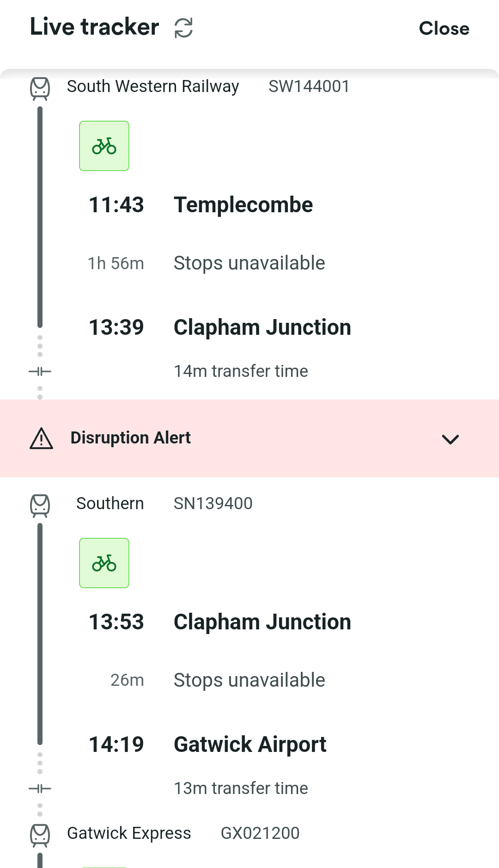Click the South Western Railway train icon

point(40,88)
